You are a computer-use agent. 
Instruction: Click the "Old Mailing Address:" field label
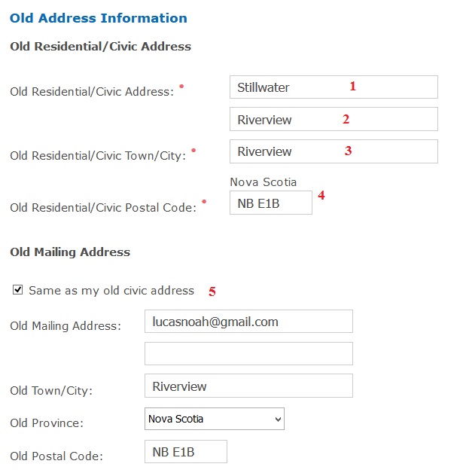click(x=65, y=326)
